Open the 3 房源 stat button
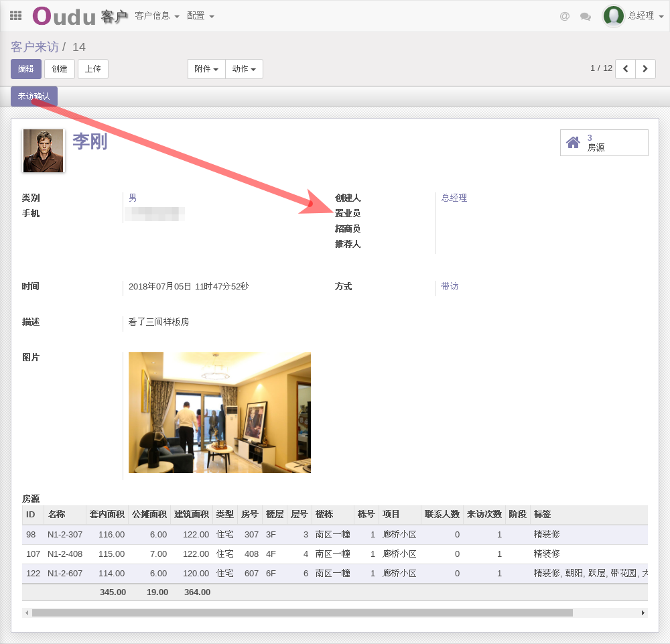The image size is (670, 644). pos(604,143)
